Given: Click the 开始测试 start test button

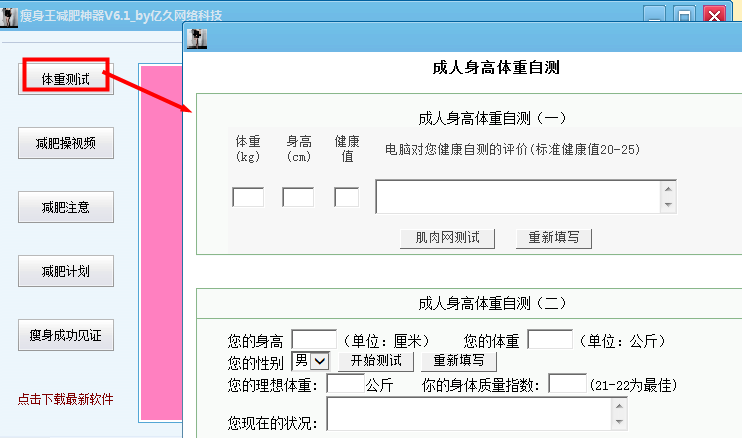Looking at the screenshot, I should [376, 361].
